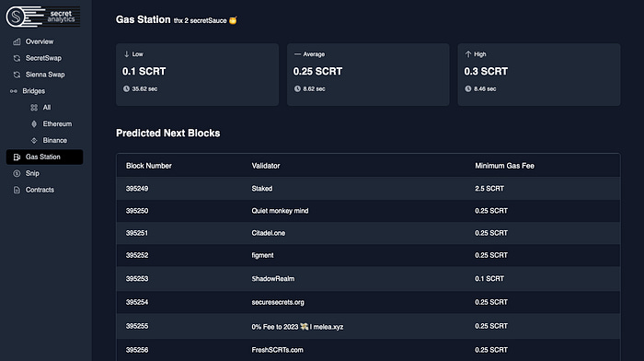Click the figment validator
This screenshot has height=361, width=644.
coord(262,255)
